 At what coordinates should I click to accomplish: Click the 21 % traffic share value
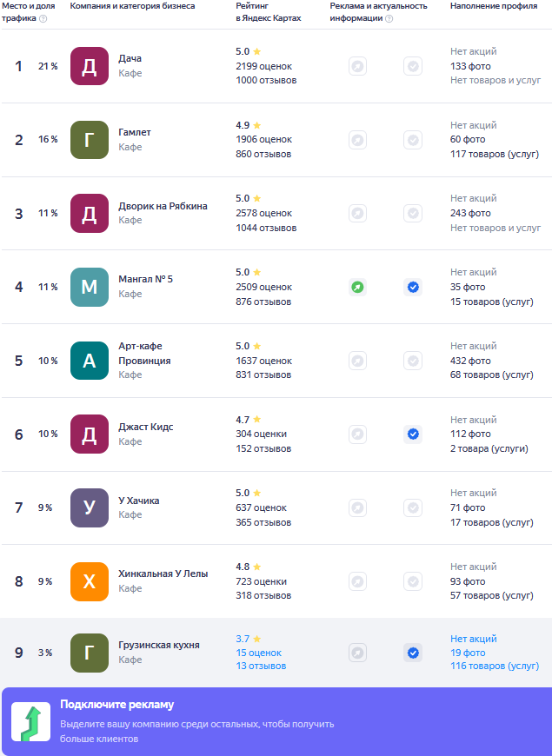point(48,66)
